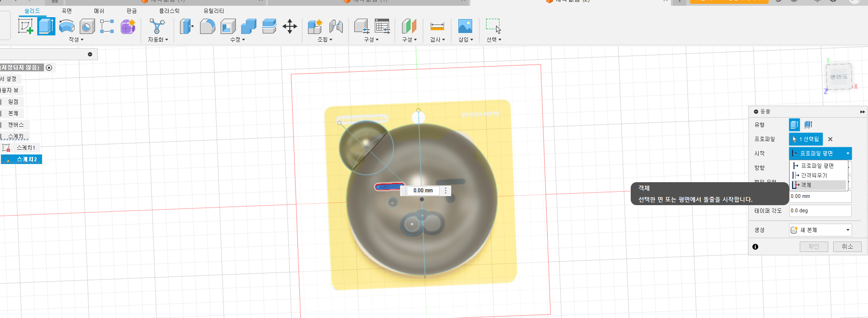This screenshot has height=318, width=868.
Task: Choose 간격띄우기 from the dropdown list
Action: tap(819, 175)
